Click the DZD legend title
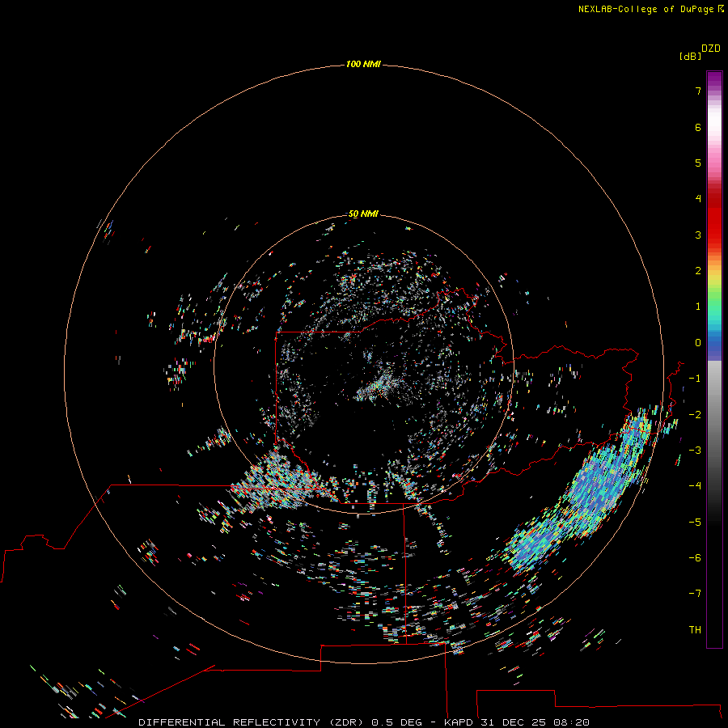Image resolution: width=728 pixels, height=728 pixels. [x=711, y=49]
